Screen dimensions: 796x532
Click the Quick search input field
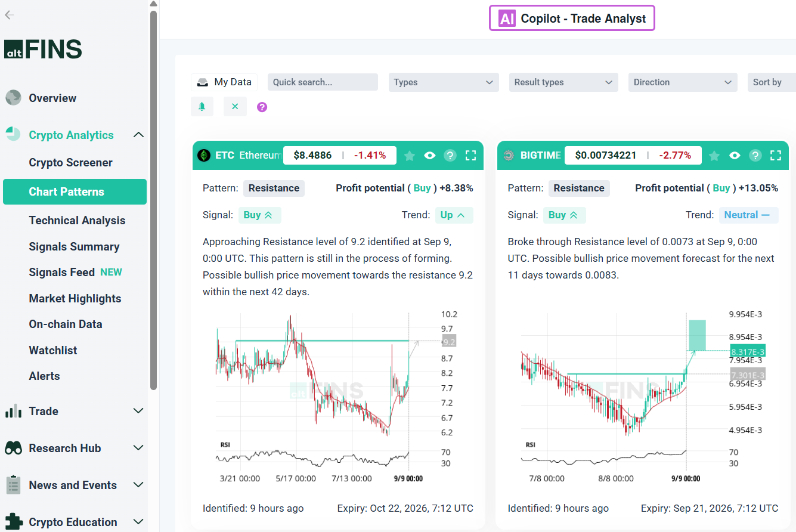(323, 82)
